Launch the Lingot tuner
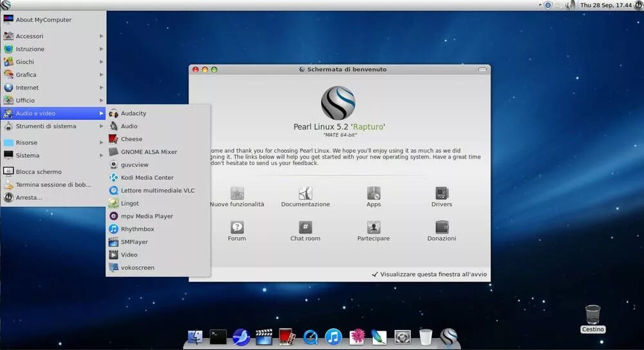Screen dimensions: 644x350 [x=158, y=203]
